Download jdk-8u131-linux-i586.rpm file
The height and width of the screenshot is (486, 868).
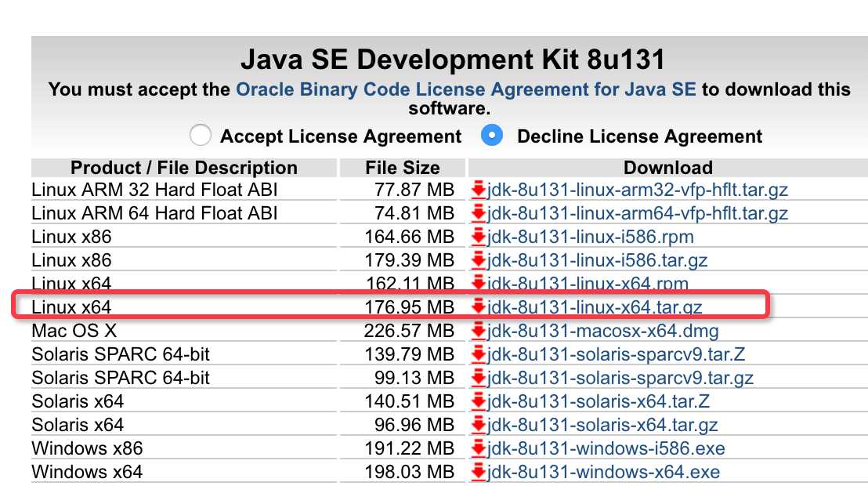coord(590,237)
